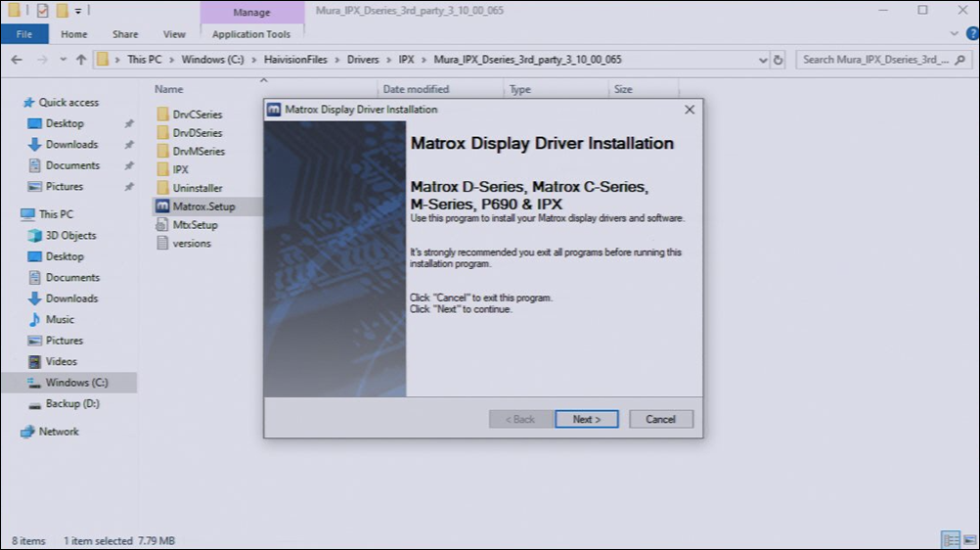Open the File menu tab
This screenshot has height=550, width=980.
pos(24,34)
